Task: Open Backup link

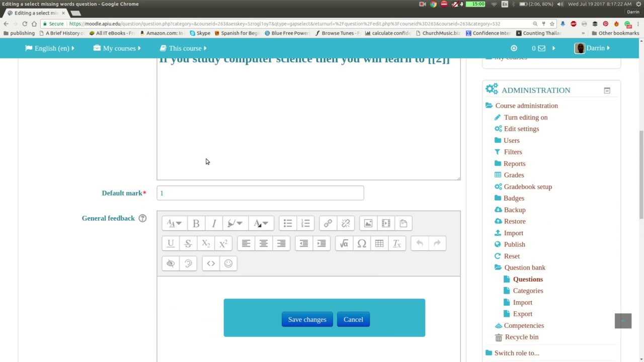Action: pos(515,210)
